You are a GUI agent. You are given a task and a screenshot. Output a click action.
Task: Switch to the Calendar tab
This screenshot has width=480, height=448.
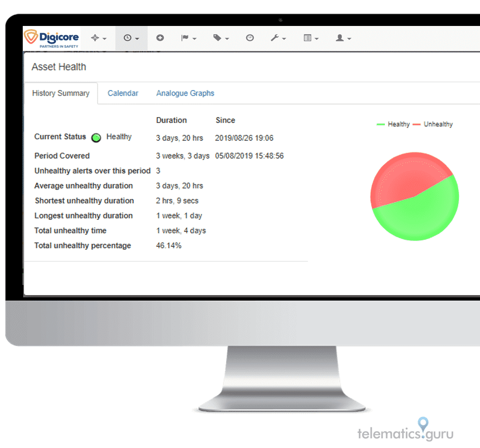[x=123, y=93]
